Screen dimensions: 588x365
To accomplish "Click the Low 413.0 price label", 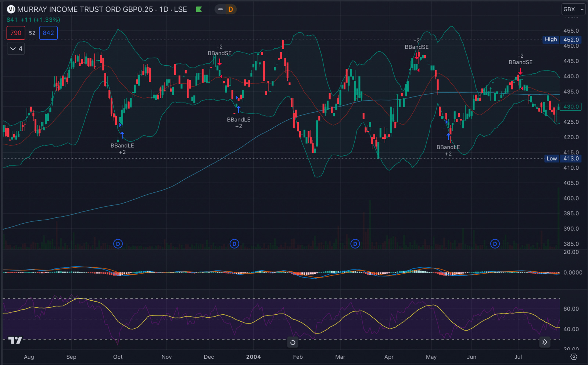I will (563, 159).
